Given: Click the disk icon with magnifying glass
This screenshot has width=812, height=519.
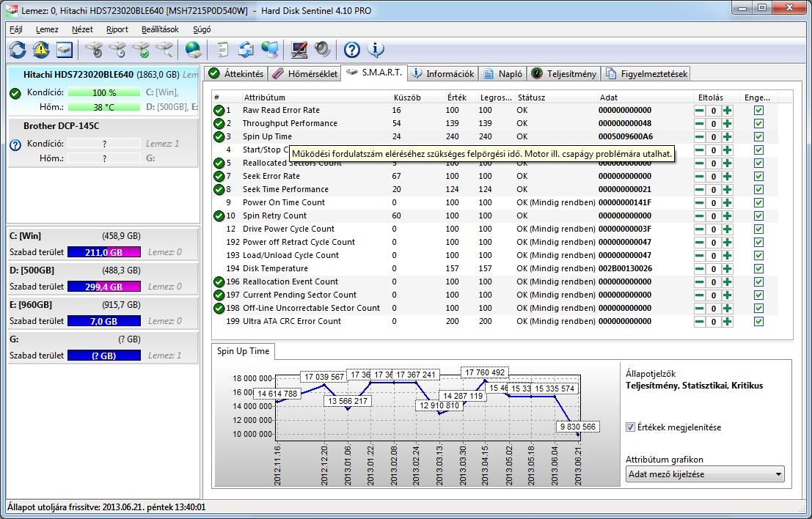Looking at the screenshot, I should click(165, 50).
